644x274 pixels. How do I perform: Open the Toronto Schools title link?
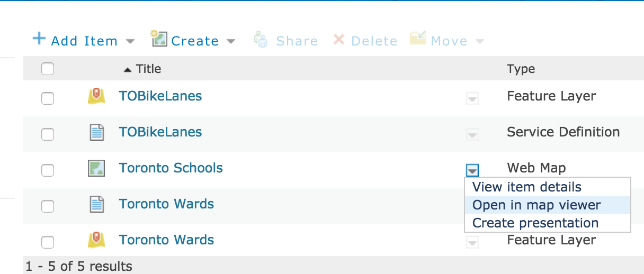tap(171, 168)
